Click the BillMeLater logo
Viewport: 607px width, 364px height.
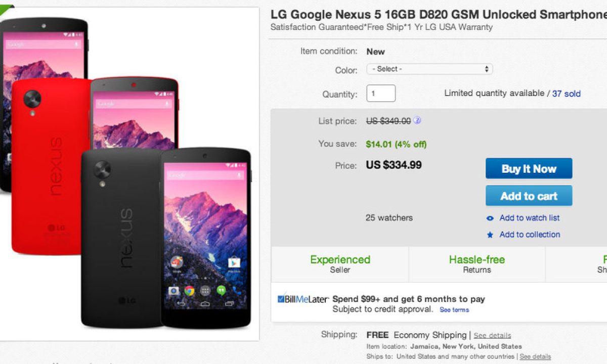303,299
